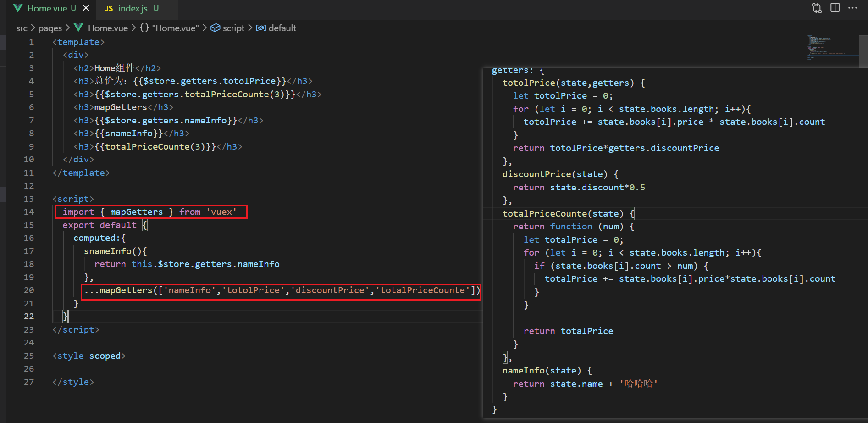Switch to the Home.vue editor tab
868x423 pixels.
[x=47, y=8]
